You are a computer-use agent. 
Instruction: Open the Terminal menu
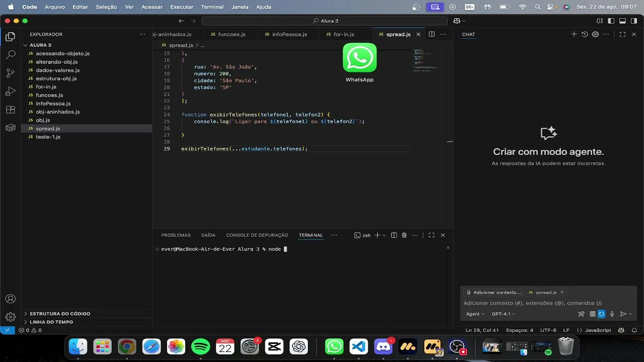point(212,7)
